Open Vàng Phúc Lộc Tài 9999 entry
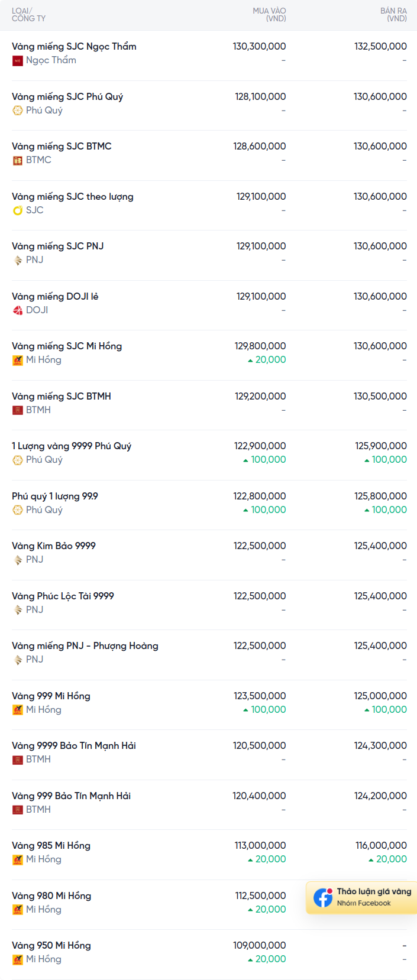Image resolution: width=417 pixels, height=980 pixels. [x=63, y=596]
